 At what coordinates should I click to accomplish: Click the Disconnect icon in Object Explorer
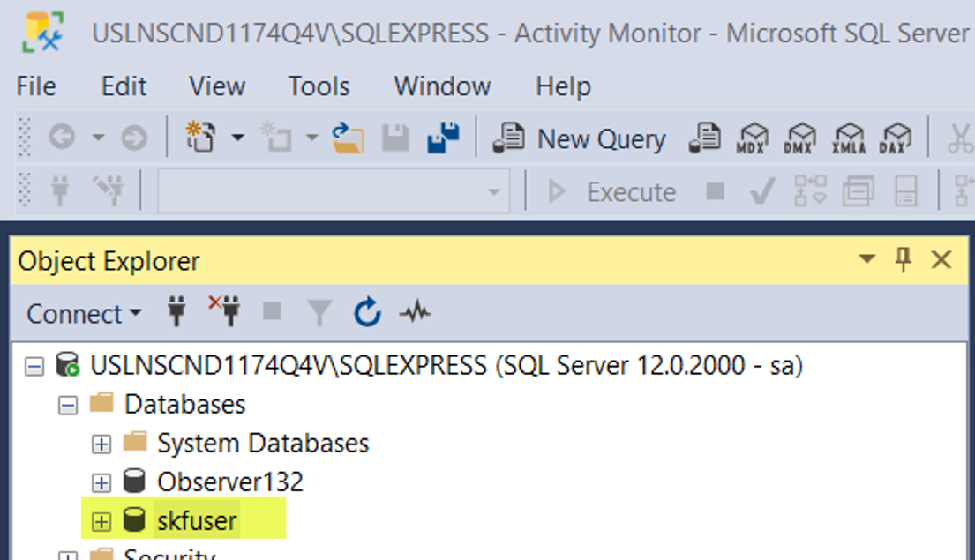coord(224,310)
